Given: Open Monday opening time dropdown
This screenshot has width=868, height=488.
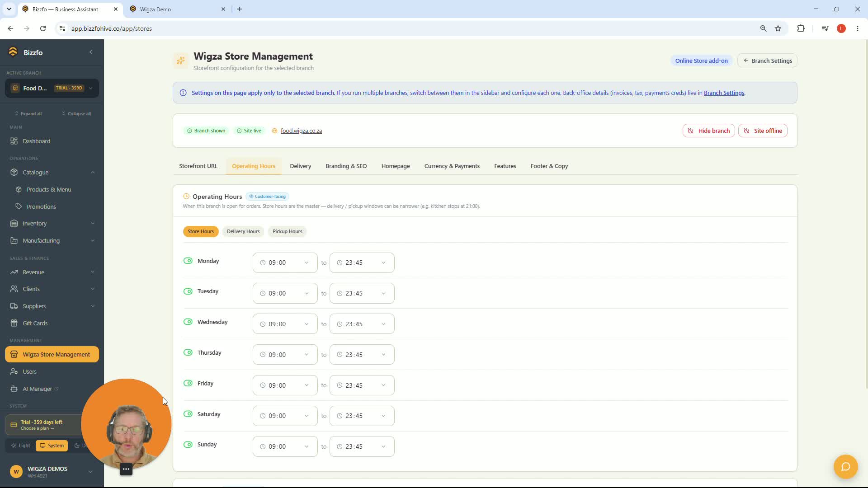Looking at the screenshot, I should tap(285, 263).
